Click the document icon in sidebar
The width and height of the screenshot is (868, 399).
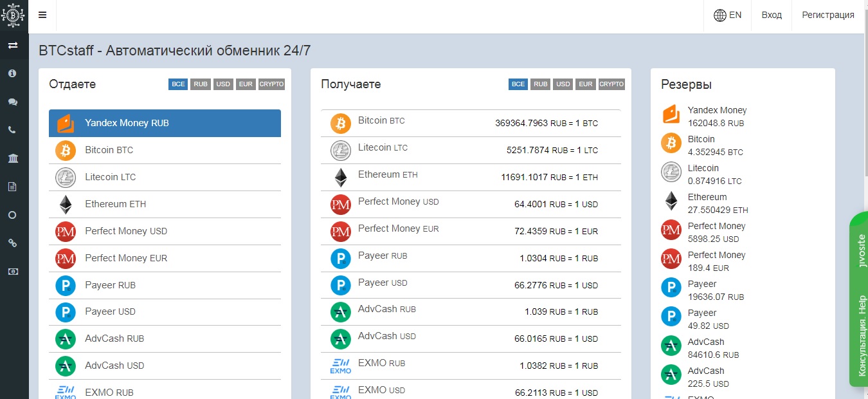point(12,187)
